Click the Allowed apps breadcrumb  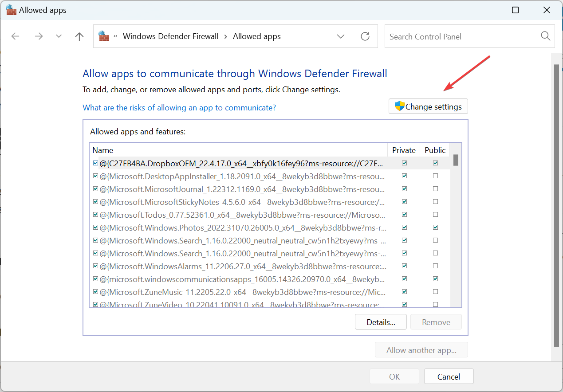(x=257, y=36)
